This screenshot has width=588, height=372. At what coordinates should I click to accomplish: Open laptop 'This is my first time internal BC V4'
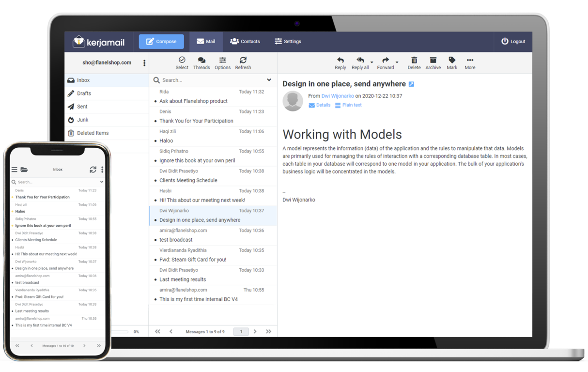[x=213, y=295]
